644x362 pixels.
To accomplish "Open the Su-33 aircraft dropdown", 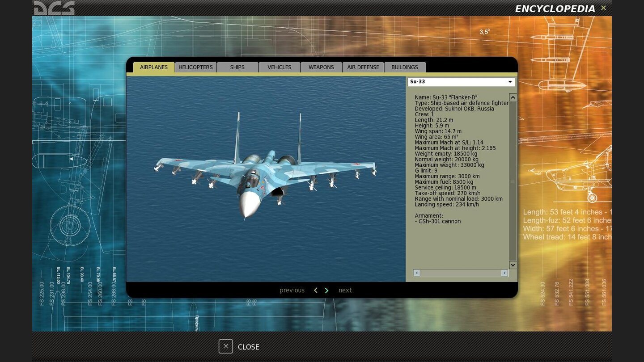I will pos(461,82).
